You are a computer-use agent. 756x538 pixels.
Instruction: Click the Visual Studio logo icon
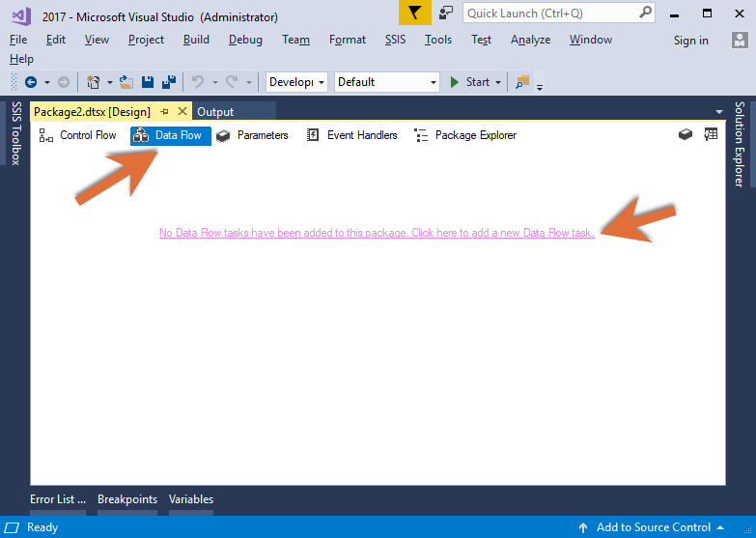(x=21, y=16)
